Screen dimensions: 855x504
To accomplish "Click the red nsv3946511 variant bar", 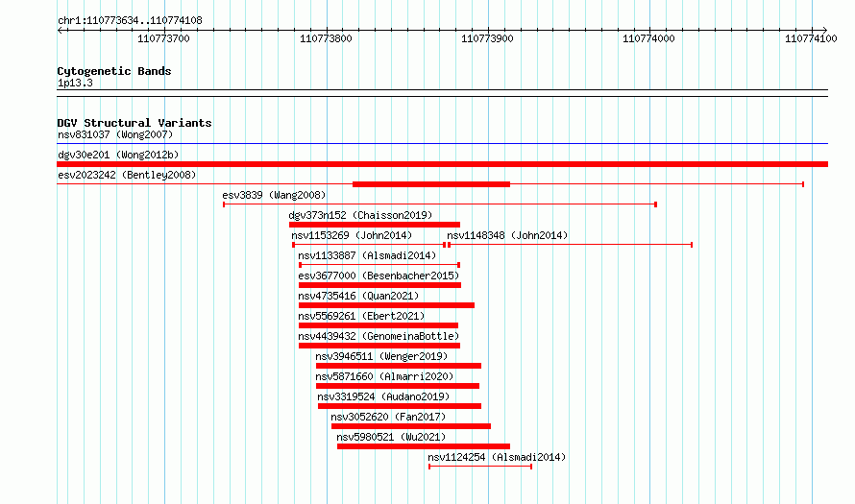I will [399, 366].
